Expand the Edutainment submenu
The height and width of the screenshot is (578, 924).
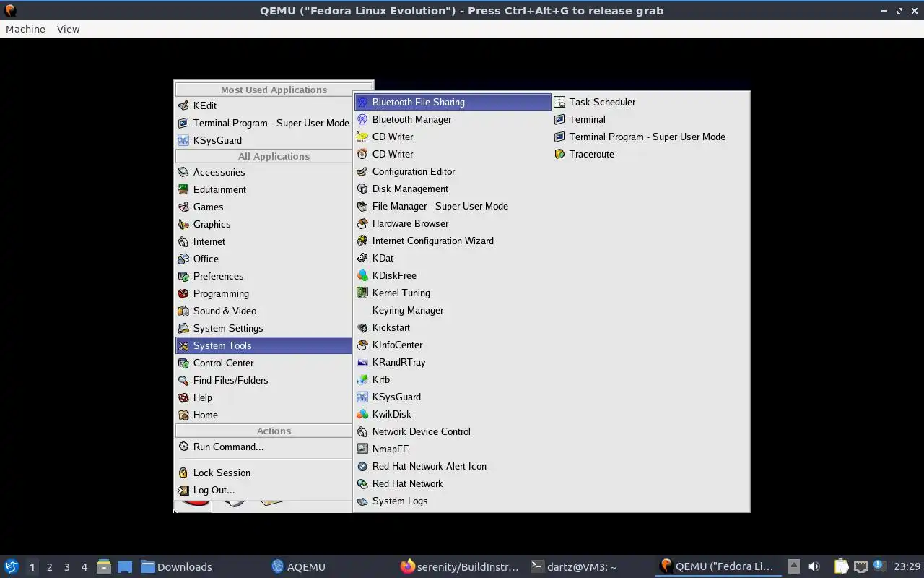[x=263, y=189]
